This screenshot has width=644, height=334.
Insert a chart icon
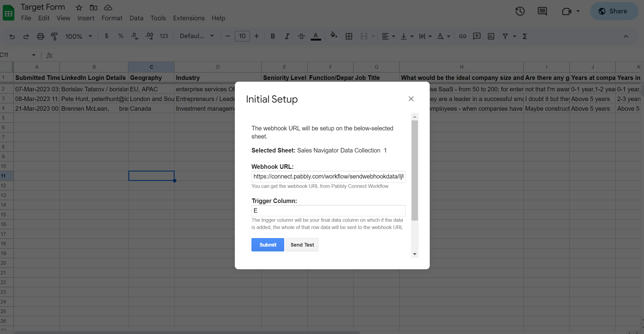click(491, 36)
